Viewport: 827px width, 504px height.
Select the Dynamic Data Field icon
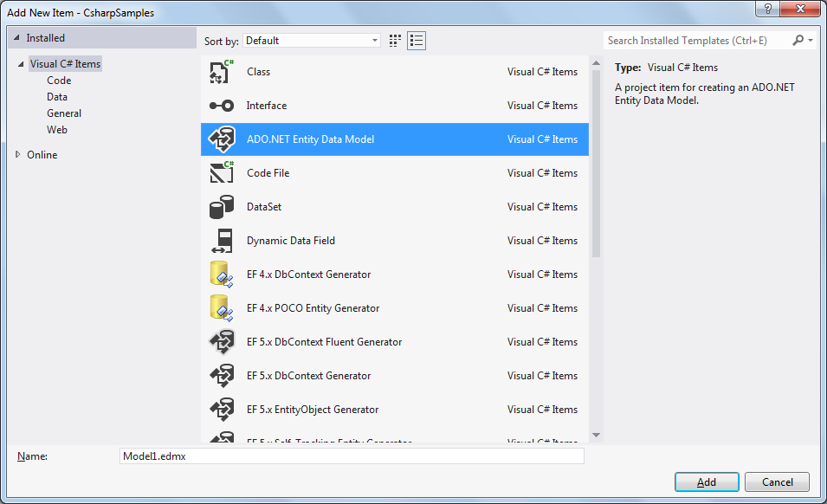click(223, 241)
